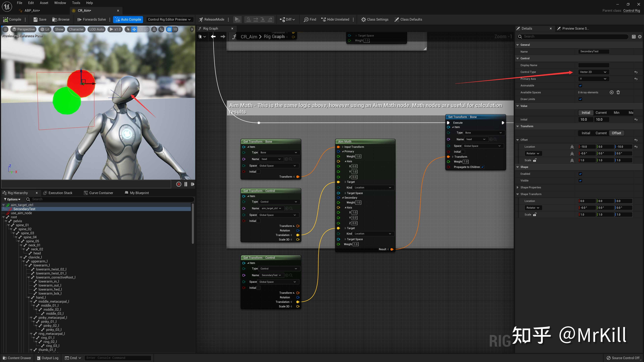
Task: Click the graph navigate-back arrow
Action: pyautogui.click(x=213, y=37)
